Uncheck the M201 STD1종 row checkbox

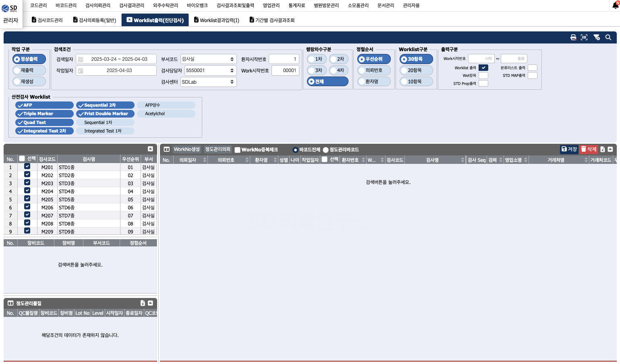(x=27, y=166)
